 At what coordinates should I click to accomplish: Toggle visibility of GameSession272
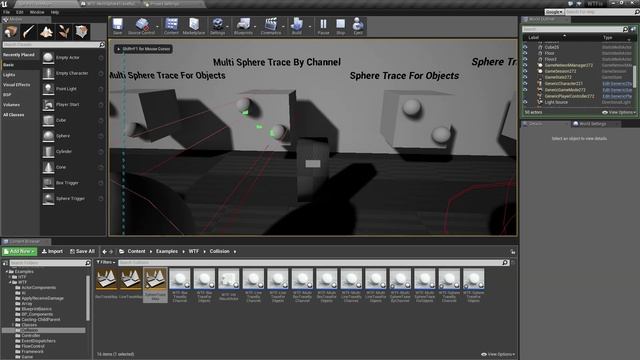coord(525,71)
